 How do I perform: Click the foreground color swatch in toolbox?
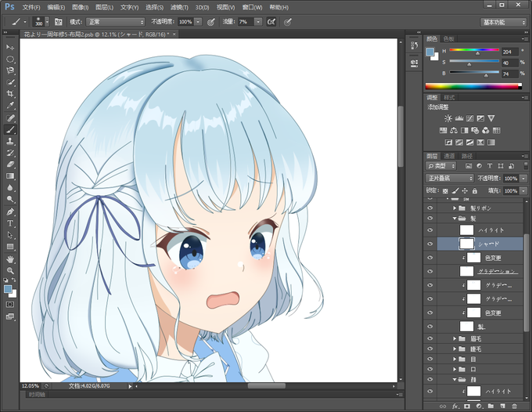click(x=8, y=289)
